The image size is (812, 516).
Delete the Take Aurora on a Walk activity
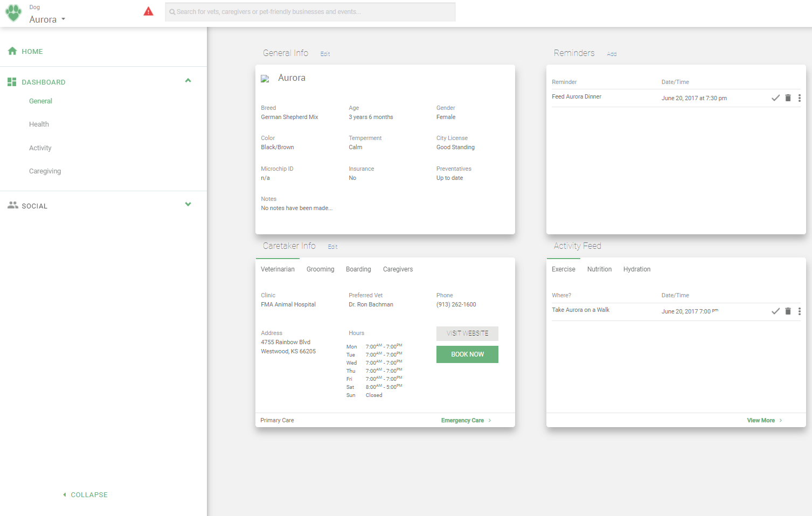[788, 311]
